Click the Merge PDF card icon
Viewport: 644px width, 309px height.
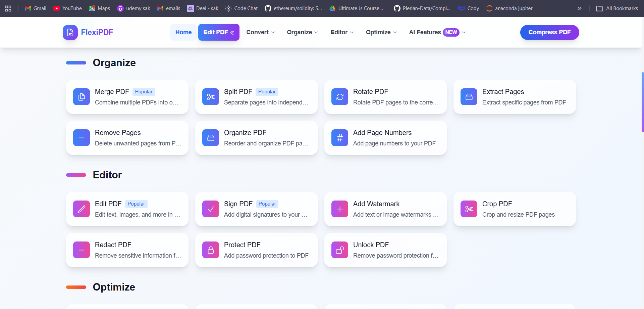[x=82, y=97]
